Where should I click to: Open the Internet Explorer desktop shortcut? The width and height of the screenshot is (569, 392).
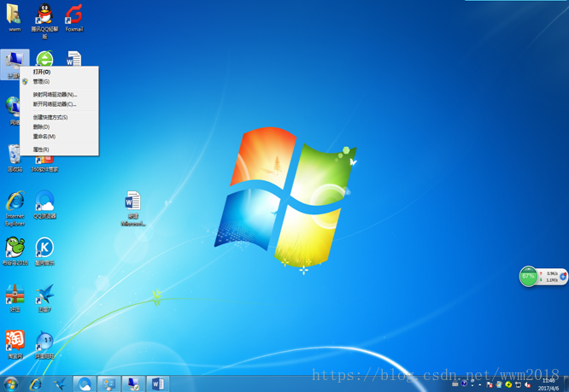coord(15,208)
